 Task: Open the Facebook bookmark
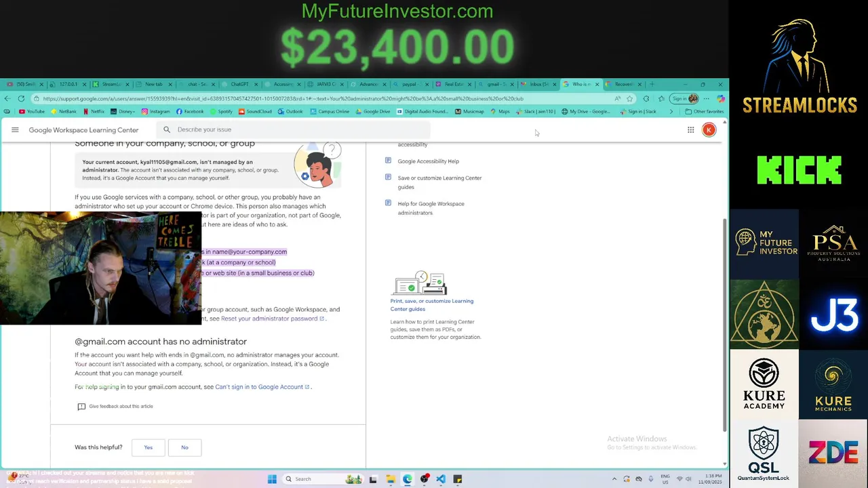[x=190, y=111]
